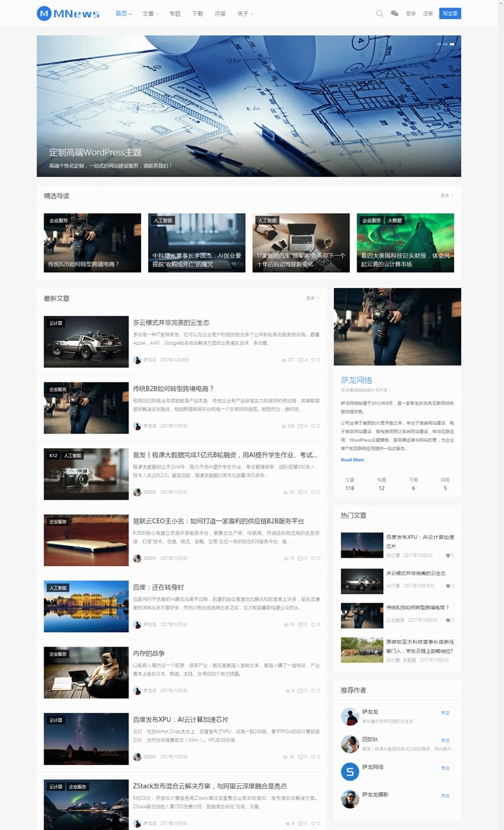Click the search magnifier icon in header

(379, 13)
